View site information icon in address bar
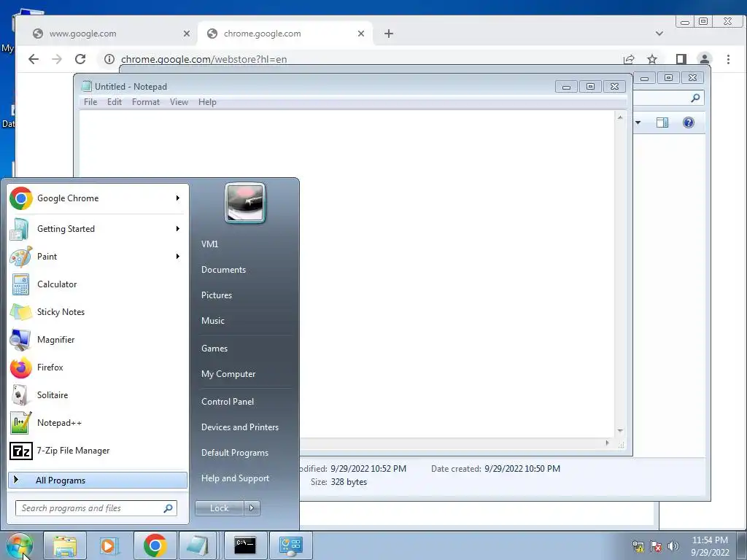Screen dimensions: 747x560 point(109,59)
